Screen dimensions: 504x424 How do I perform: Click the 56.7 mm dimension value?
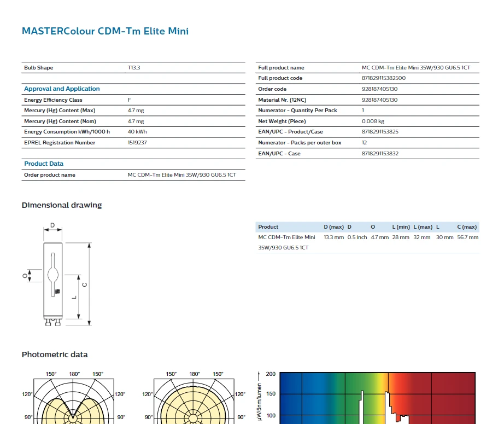[467, 237]
